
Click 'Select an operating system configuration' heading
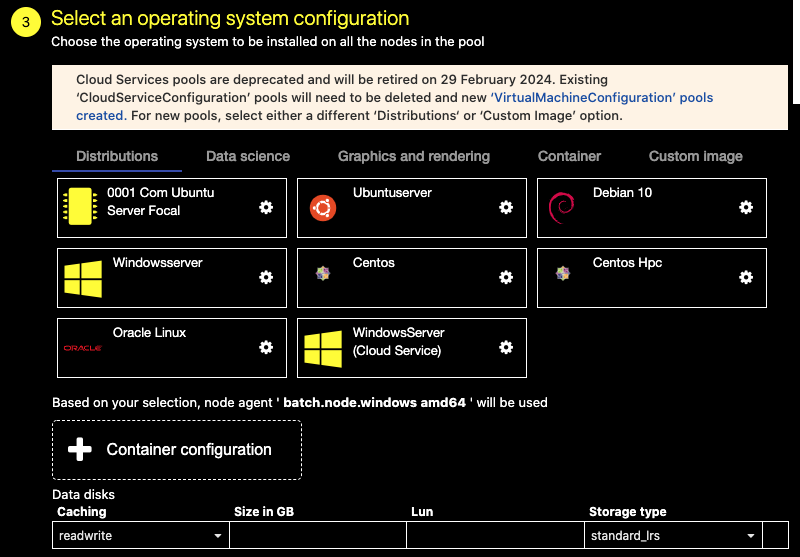(230, 18)
